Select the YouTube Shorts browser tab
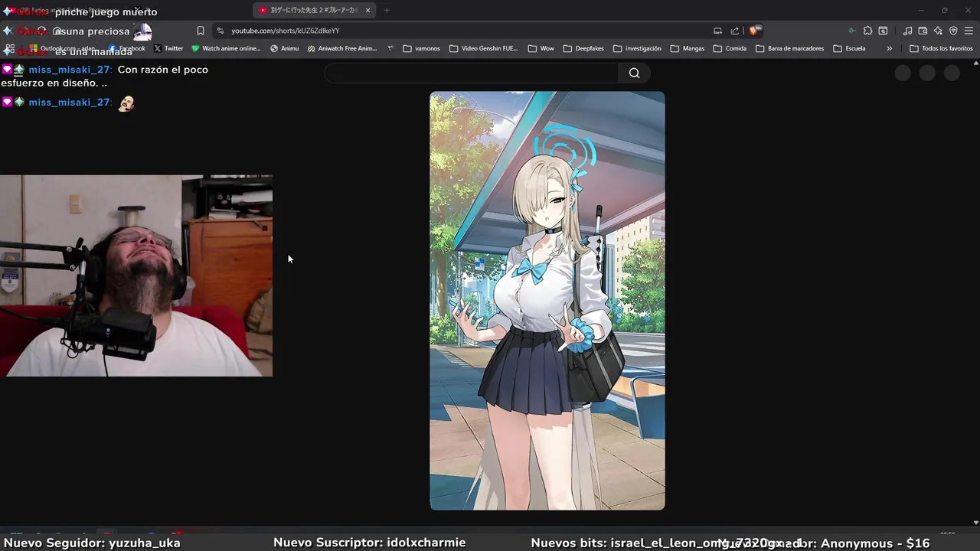Viewport: 980px width, 551px height. click(314, 10)
